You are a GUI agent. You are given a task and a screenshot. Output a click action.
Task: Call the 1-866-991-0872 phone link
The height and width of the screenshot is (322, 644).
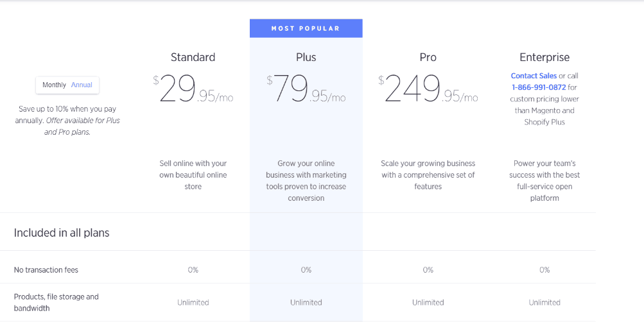click(539, 87)
